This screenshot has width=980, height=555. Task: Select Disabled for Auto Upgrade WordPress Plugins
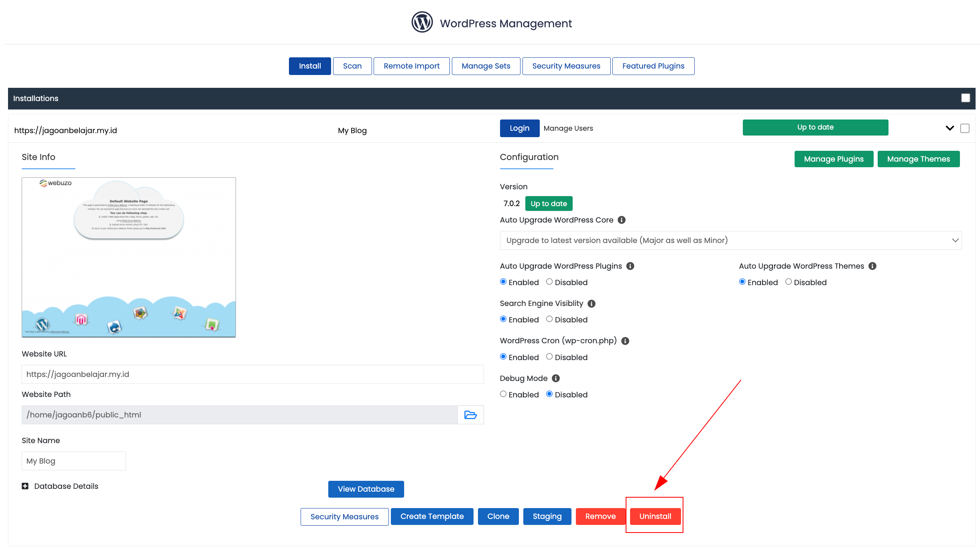point(549,282)
